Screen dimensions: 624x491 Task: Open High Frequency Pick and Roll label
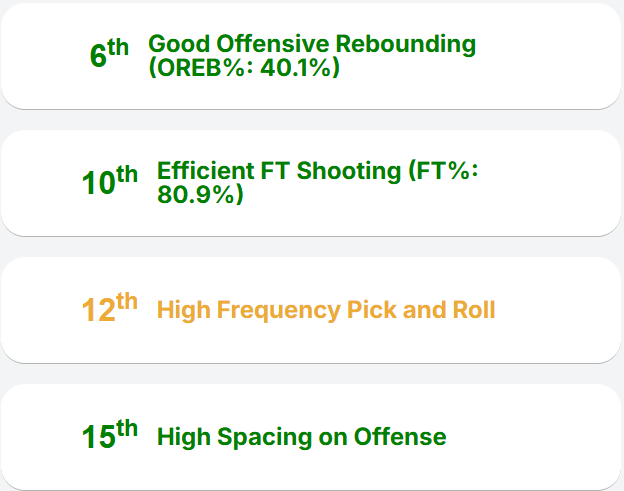point(326,310)
